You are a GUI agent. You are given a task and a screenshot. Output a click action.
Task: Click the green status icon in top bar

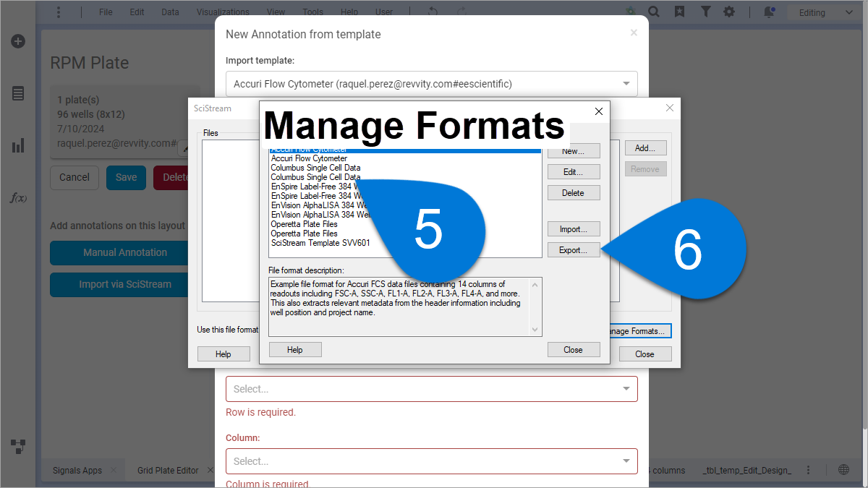[631, 12]
